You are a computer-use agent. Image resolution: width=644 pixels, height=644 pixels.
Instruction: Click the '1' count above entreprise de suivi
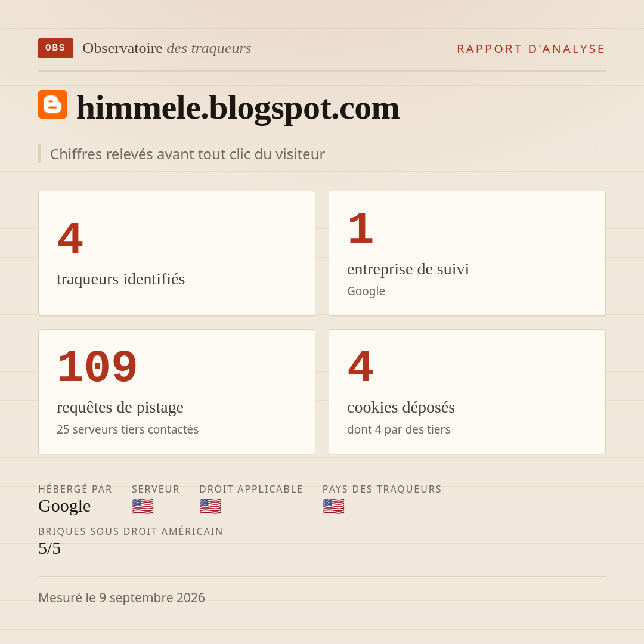[x=360, y=228]
